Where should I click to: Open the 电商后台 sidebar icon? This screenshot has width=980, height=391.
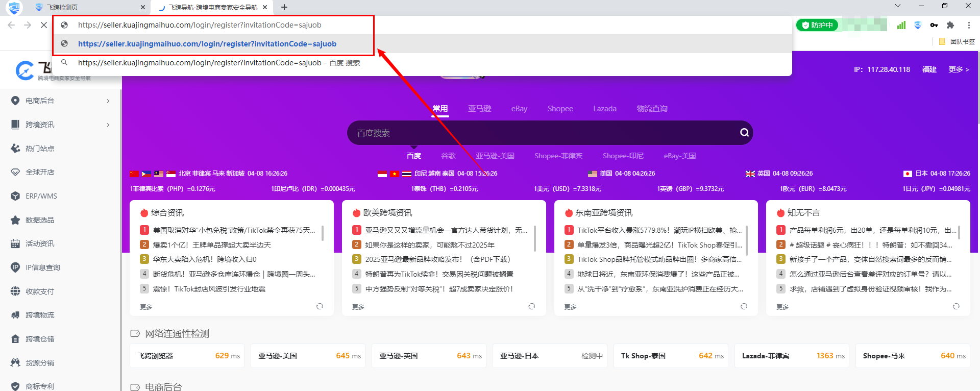[15, 101]
